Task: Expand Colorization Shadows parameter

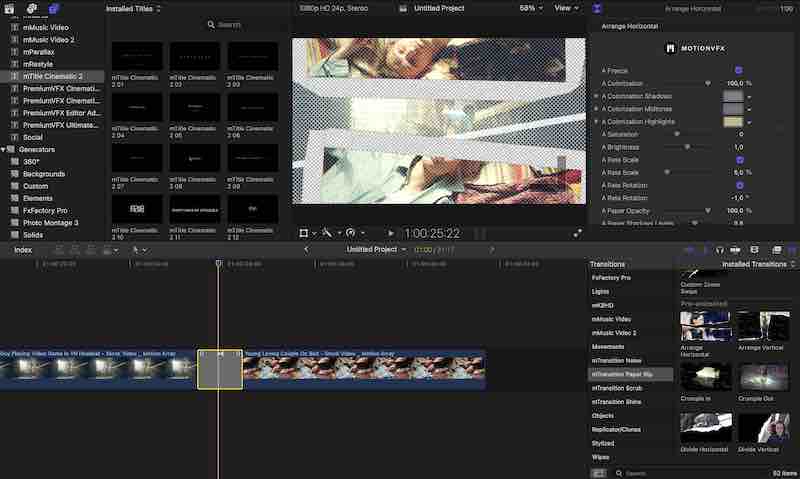Action: (x=596, y=96)
